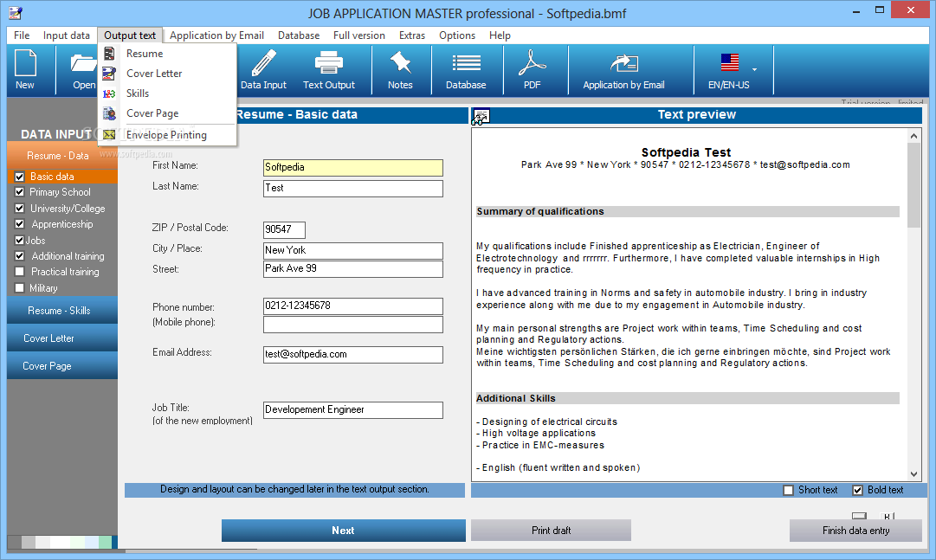The height and width of the screenshot is (560, 936).
Task: Click the application icon in the title bar
Action: coord(16,12)
